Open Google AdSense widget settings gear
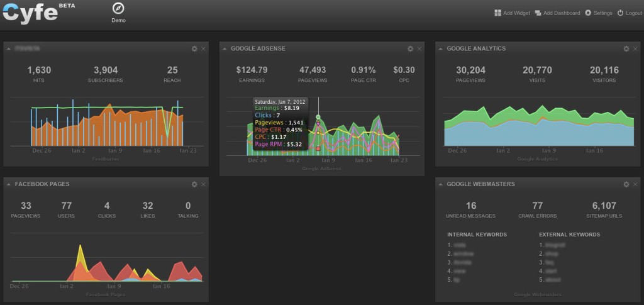This screenshot has height=305, width=644. click(x=410, y=49)
